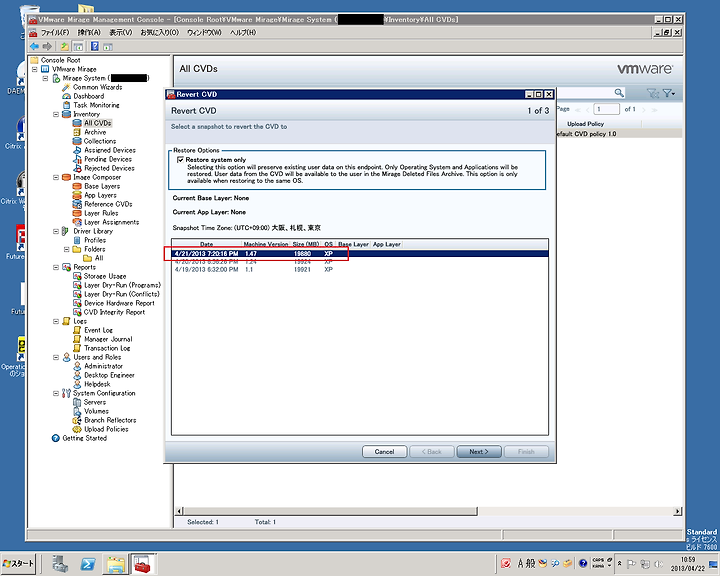720x576 pixels.
Task: Click the horizontal scrollbar in All CVDs
Action: [x=330, y=511]
